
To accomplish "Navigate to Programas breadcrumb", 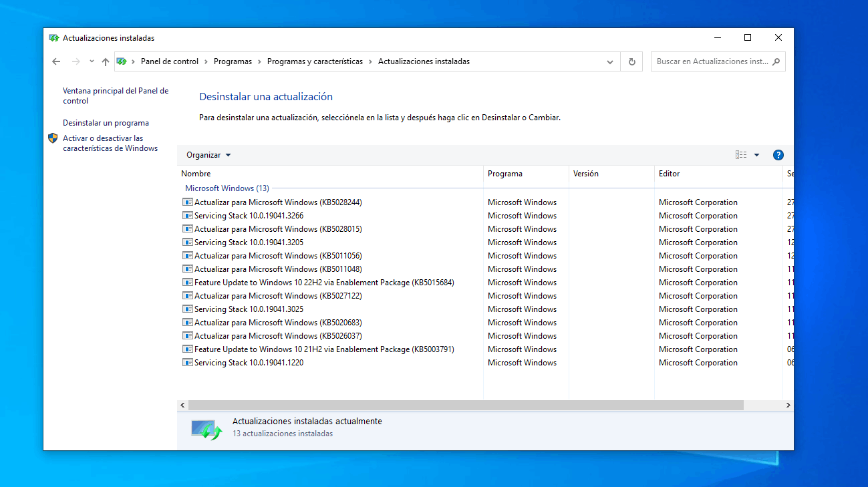I will 233,61.
